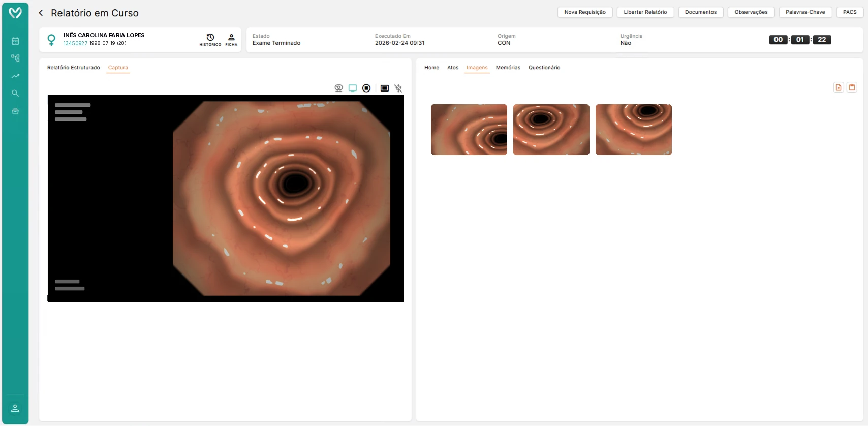868x426 pixels.
Task: Click the clipboard icon above thumbnails
Action: 852,87
